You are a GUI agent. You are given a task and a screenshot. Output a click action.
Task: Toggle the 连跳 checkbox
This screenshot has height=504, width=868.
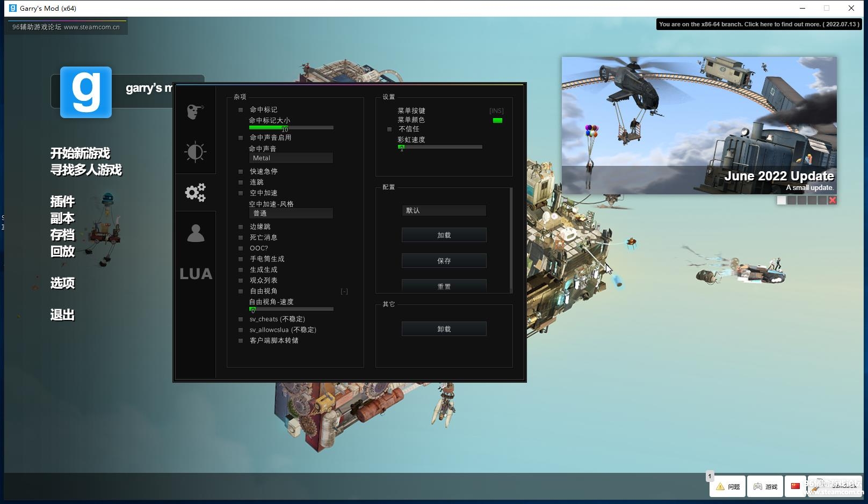click(241, 182)
